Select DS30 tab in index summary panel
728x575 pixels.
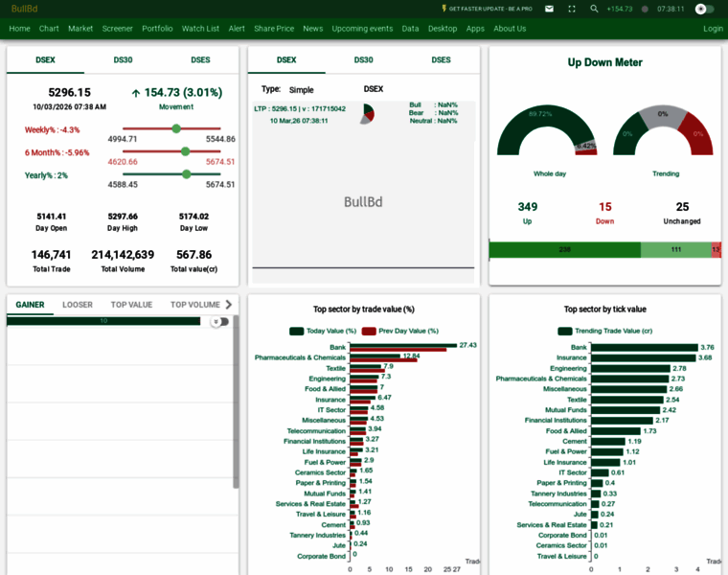click(123, 60)
